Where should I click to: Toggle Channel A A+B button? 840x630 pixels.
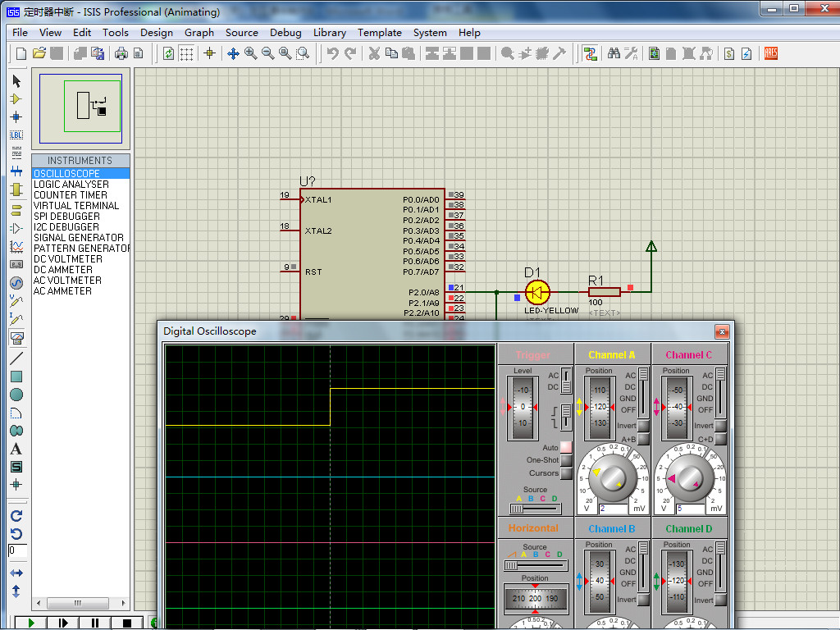click(x=643, y=440)
